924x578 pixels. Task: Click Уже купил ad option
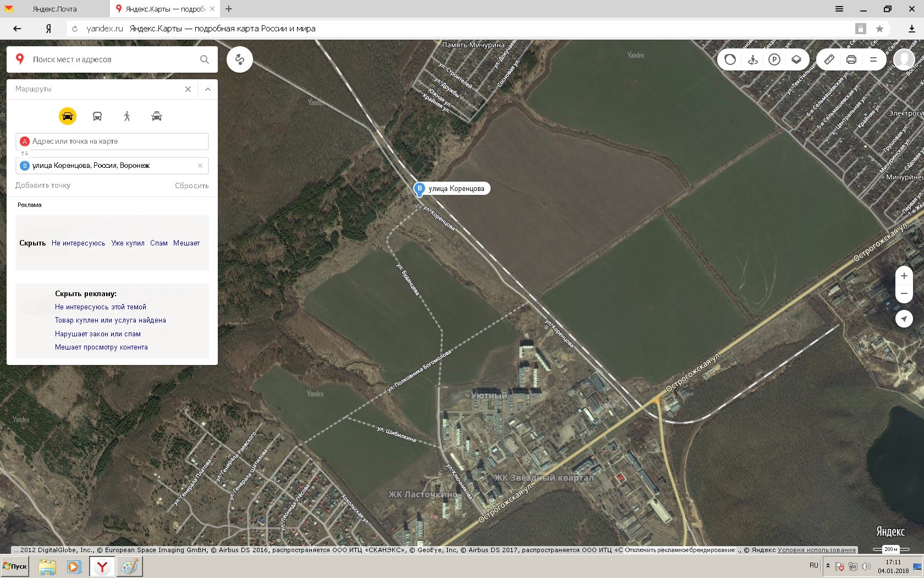tap(128, 243)
